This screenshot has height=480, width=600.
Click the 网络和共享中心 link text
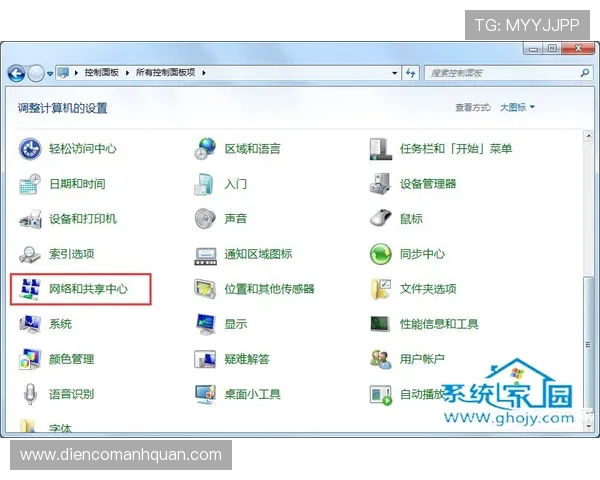pyautogui.click(x=88, y=289)
